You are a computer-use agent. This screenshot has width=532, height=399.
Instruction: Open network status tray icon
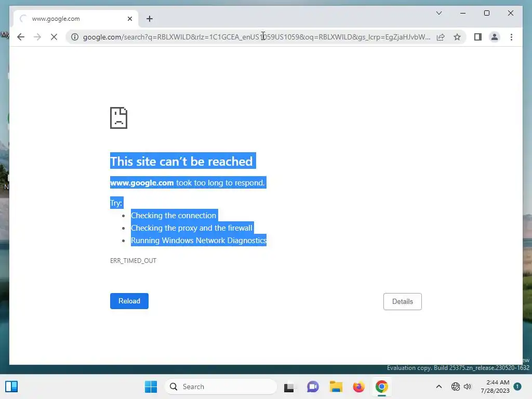[x=455, y=387]
